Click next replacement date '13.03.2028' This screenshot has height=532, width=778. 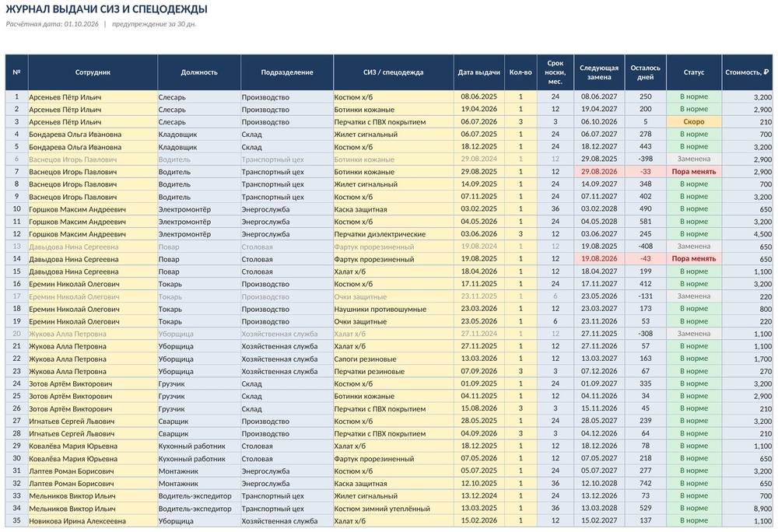click(x=599, y=509)
